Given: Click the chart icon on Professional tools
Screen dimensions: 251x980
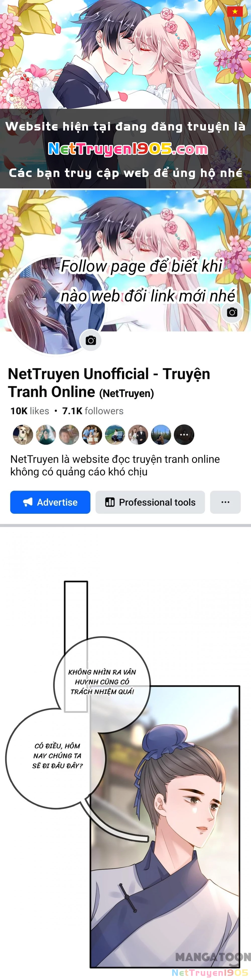Looking at the screenshot, I should (110, 502).
